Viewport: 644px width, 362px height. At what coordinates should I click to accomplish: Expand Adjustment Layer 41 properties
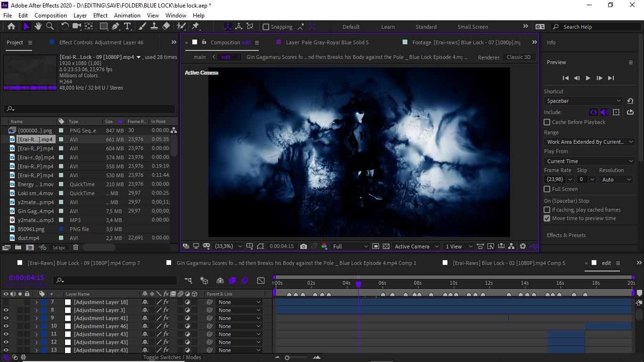pyautogui.click(x=36, y=318)
